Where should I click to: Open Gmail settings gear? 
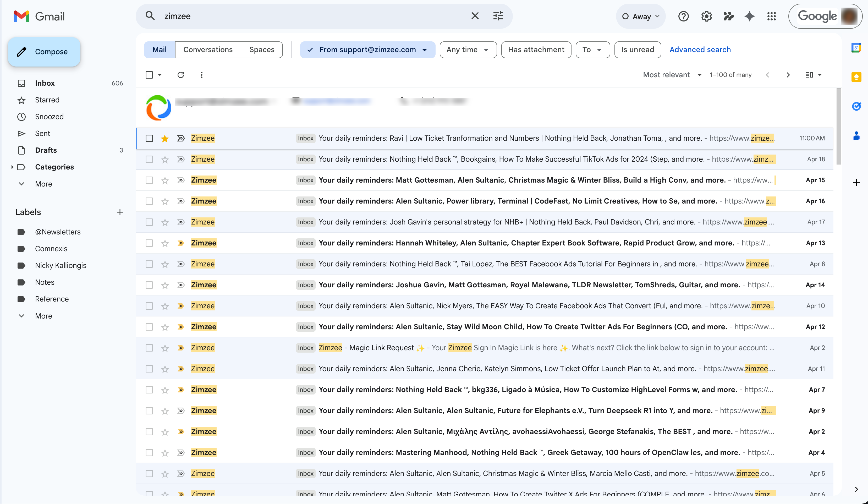tap(706, 16)
